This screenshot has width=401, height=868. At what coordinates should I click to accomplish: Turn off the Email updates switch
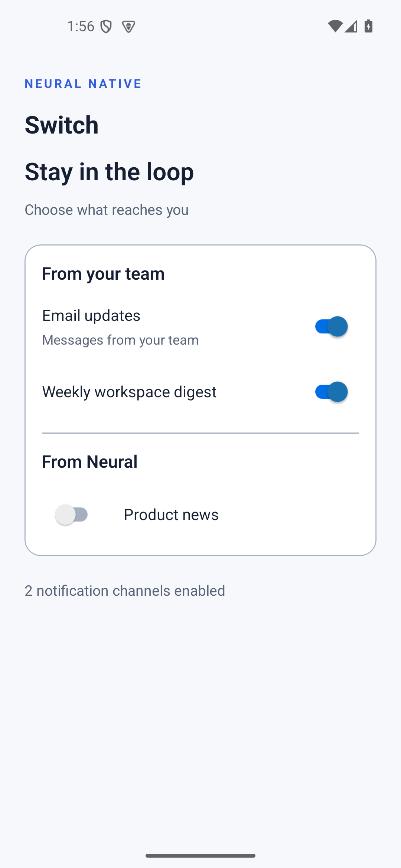coord(331,327)
